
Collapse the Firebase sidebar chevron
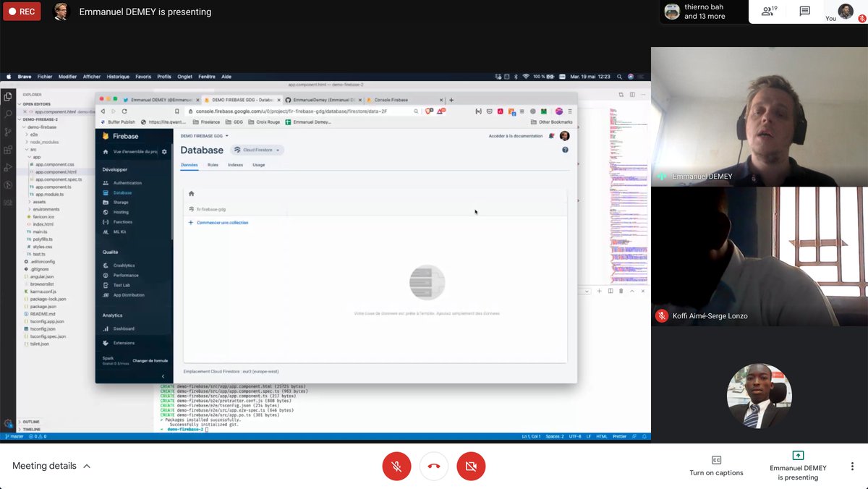tap(163, 376)
